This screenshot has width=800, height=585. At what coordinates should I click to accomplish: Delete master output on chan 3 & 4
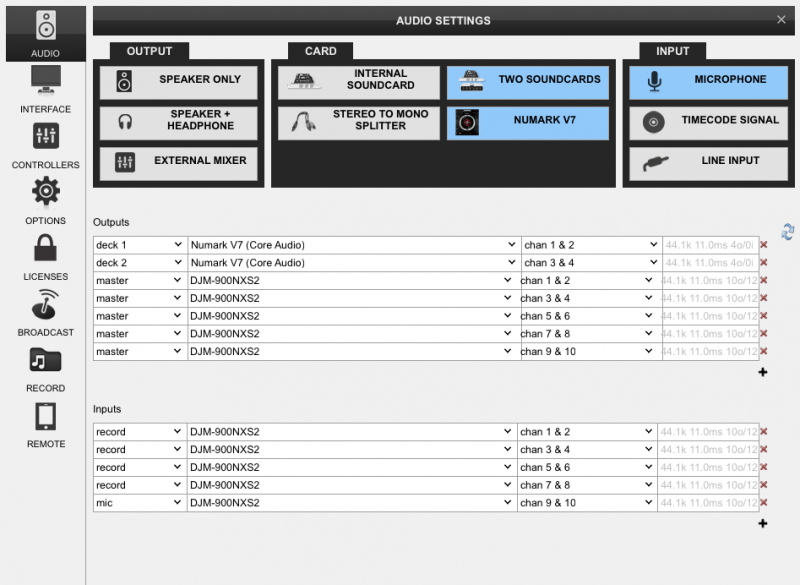click(x=764, y=298)
